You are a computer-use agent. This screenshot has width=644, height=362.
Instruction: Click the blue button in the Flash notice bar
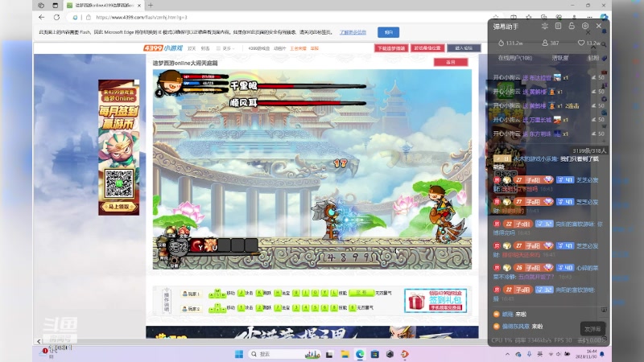pyautogui.click(x=389, y=32)
